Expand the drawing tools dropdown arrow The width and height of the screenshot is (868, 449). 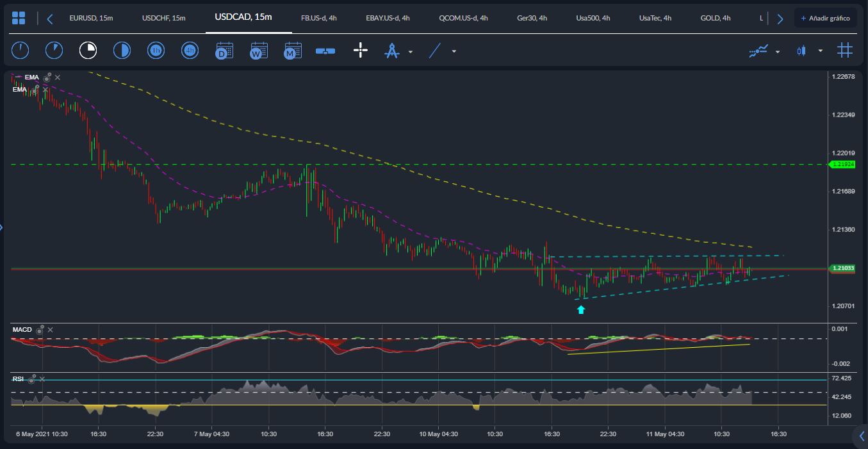[x=411, y=51]
